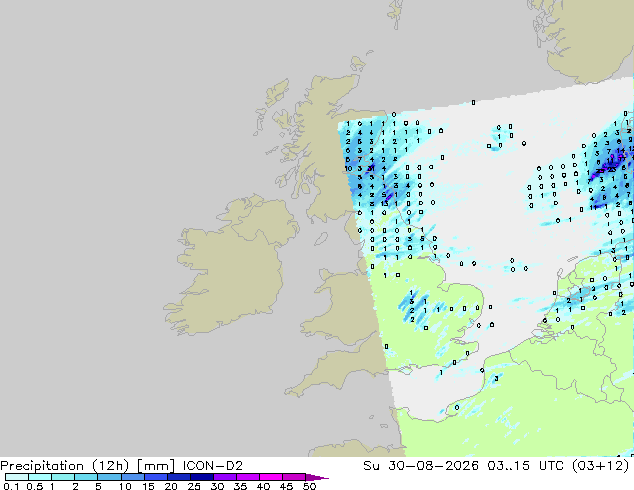Image resolution: width=634 pixels, height=490 pixels.
Task: Click the 2–5 mm legend swatch
Action: coord(86,477)
